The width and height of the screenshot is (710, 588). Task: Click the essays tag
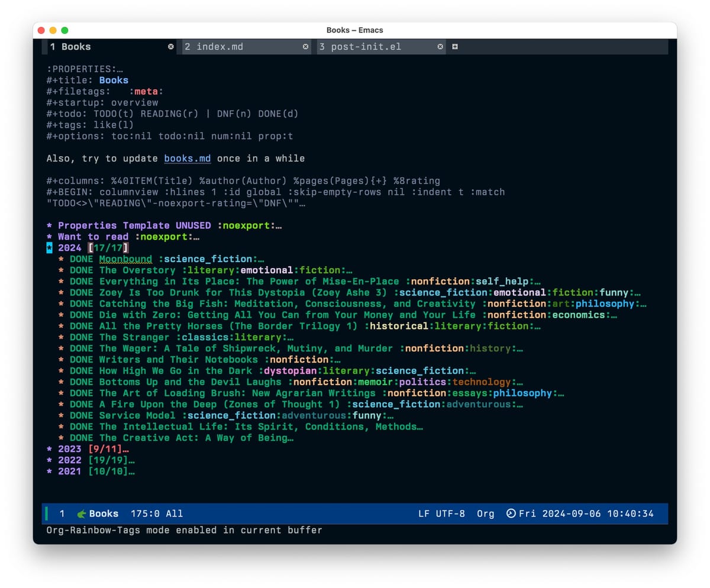470,394
